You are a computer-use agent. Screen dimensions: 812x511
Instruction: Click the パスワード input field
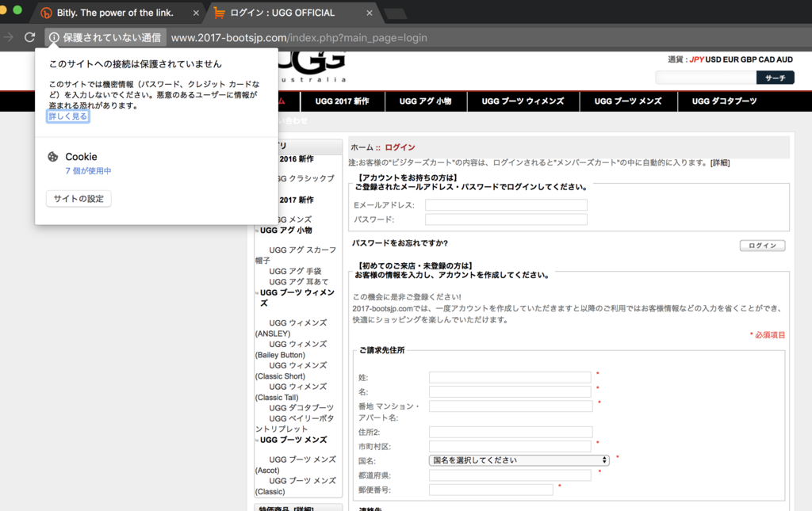tap(506, 219)
